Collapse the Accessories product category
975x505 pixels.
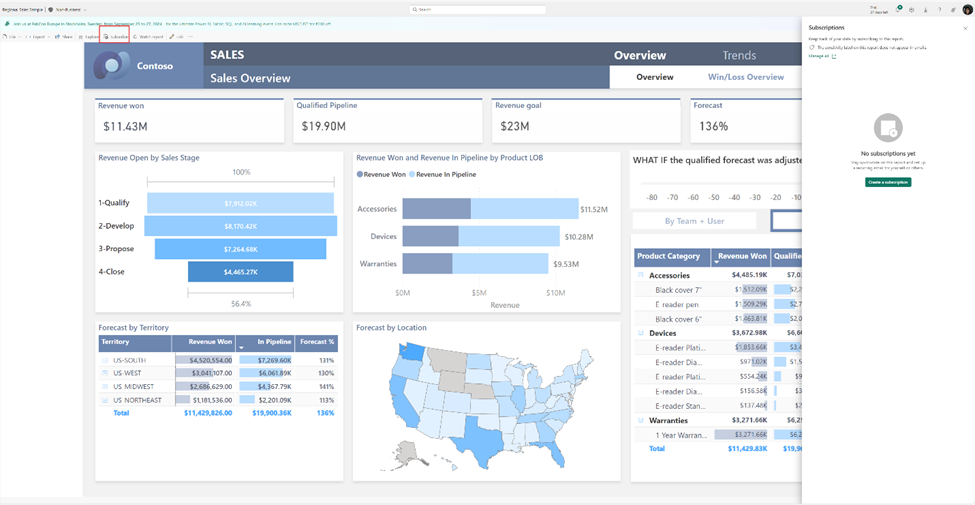click(640, 275)
